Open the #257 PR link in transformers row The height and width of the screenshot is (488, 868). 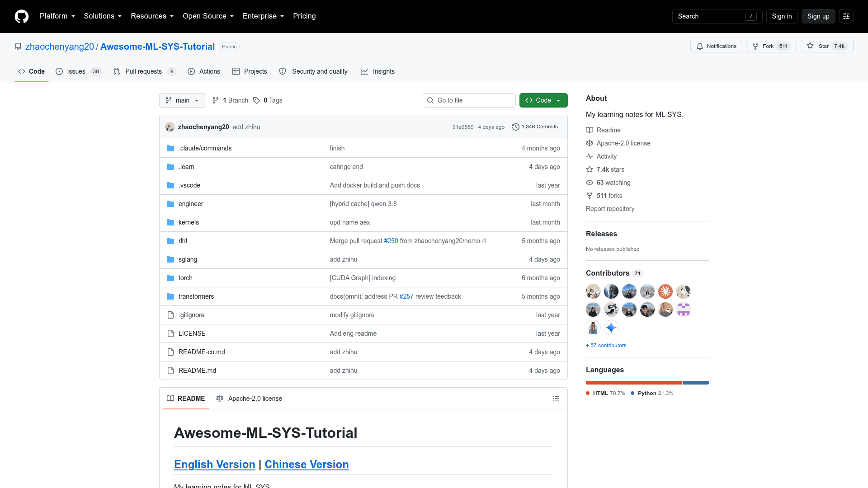click(x=406, y=296)
